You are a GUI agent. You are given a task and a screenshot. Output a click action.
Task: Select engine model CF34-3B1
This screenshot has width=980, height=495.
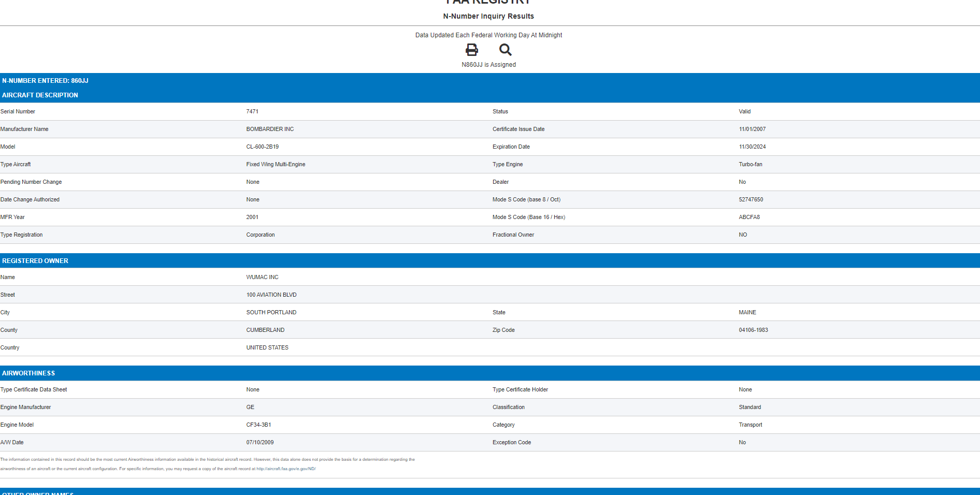pyautogui.click(x=258, y=425)
